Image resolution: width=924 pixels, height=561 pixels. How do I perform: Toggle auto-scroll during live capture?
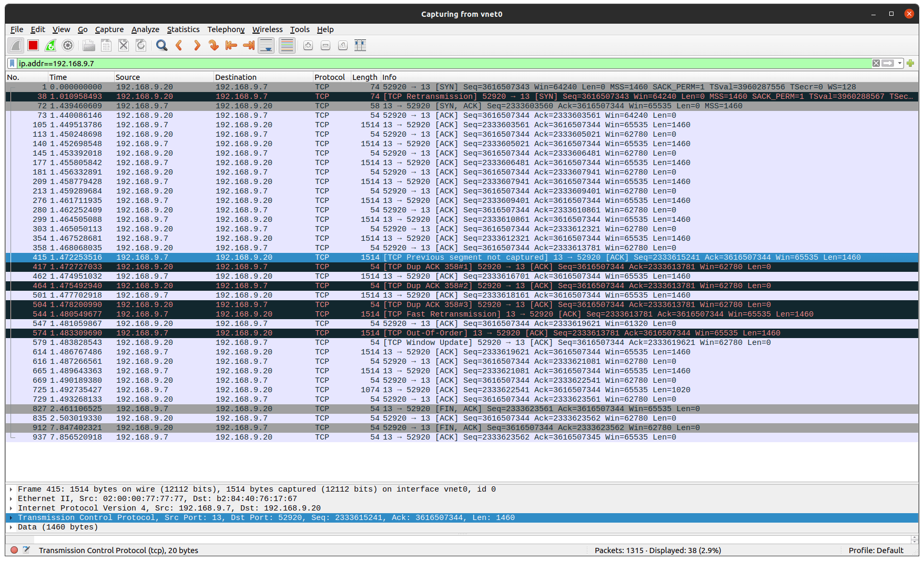pyautogui.click(x=266, y=45)
